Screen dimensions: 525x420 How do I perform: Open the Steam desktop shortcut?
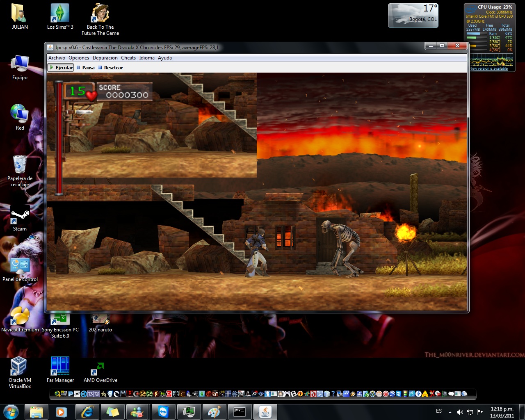pos(20,217)
